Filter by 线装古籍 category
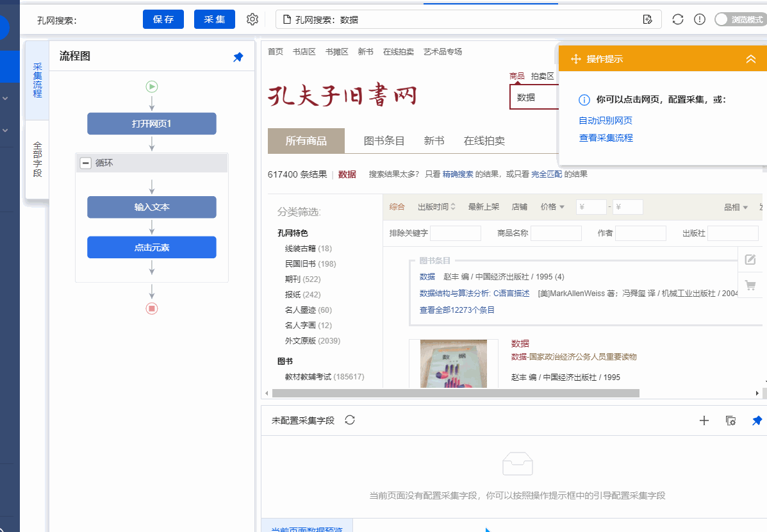Screen dimensions: 767x532 pyautogui.click(x=308, y=249)
